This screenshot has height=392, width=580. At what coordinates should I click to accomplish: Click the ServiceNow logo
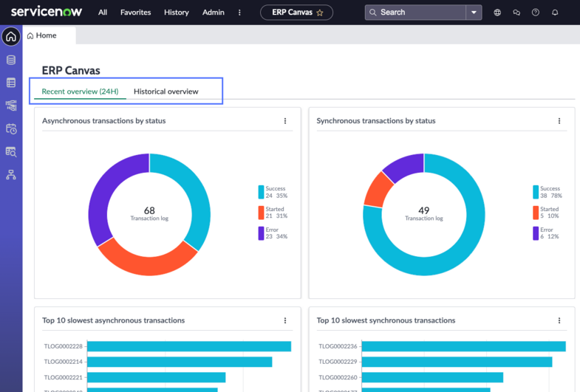point(47,12)
